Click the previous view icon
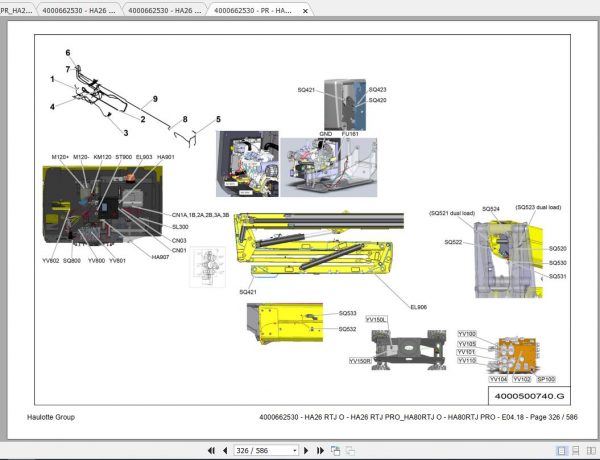This screenshot has width=600, height=460. pyautogui.click(x=336, y=450)
